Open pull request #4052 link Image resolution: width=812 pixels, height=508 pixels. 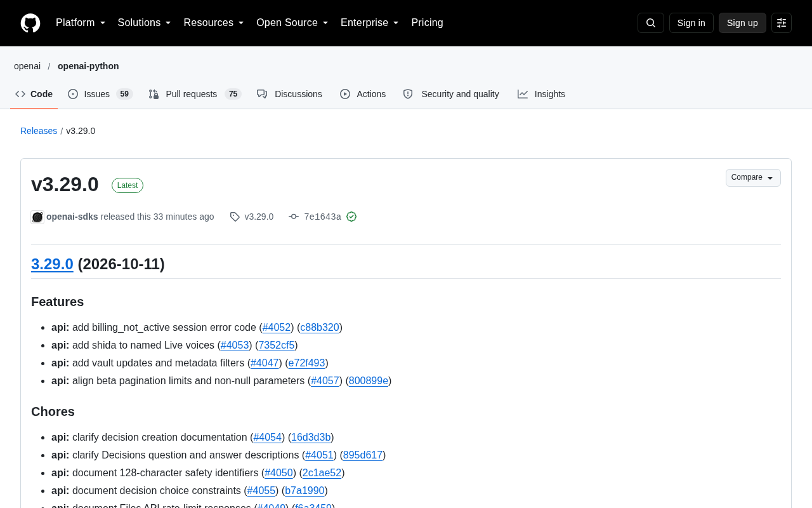pos(277,328)
